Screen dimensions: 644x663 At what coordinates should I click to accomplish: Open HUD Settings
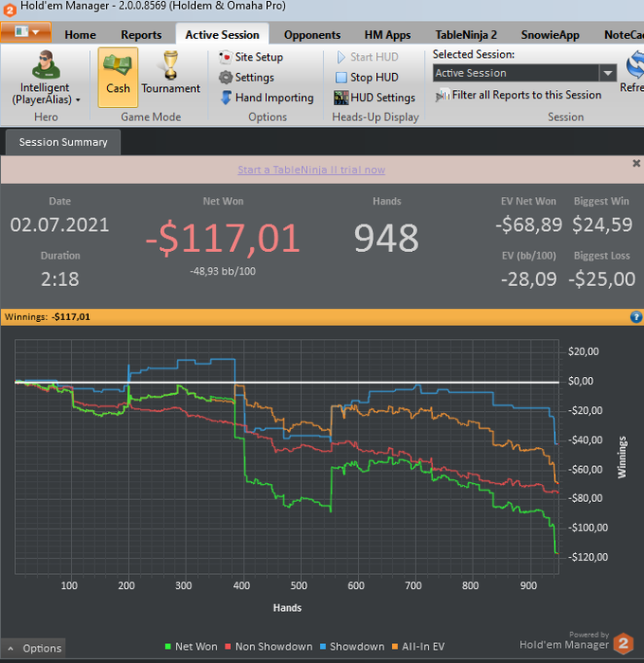tap(375, 98)
